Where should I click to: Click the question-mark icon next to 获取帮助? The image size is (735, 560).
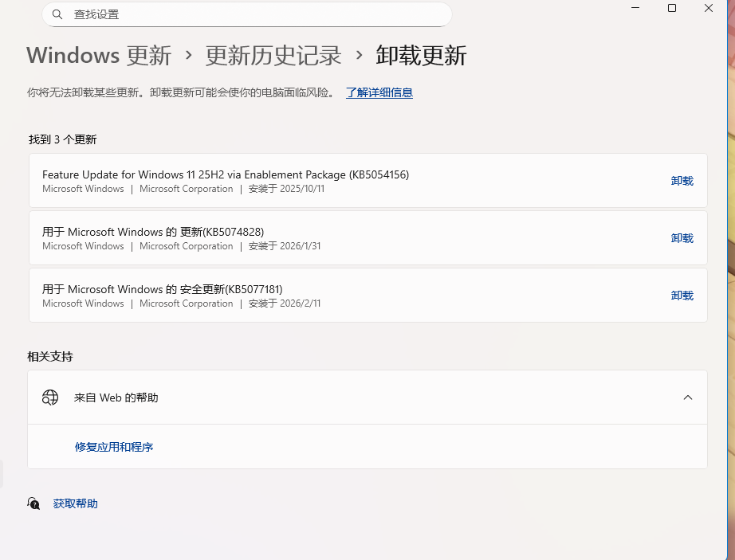pyautogui.click(x=33, y=503)
